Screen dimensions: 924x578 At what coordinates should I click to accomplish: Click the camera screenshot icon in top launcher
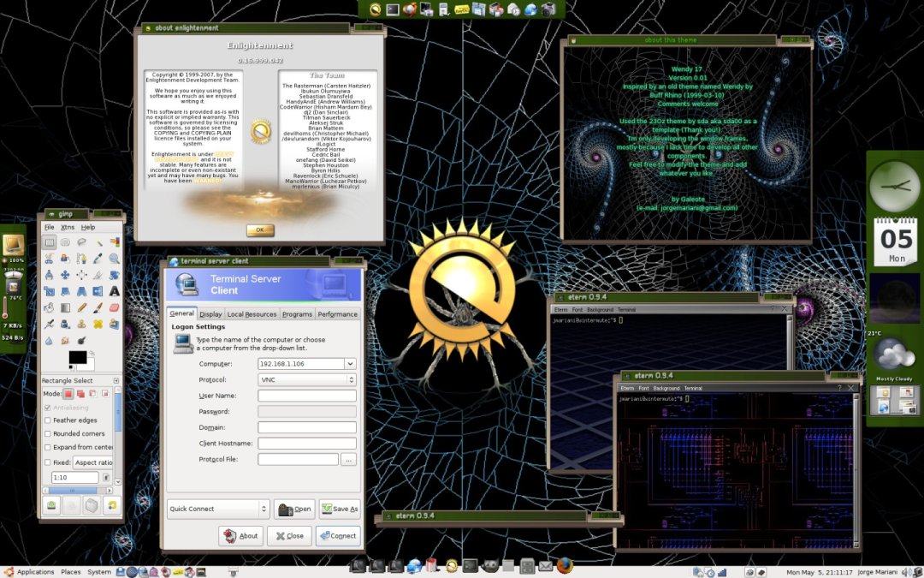coord(548,9)
